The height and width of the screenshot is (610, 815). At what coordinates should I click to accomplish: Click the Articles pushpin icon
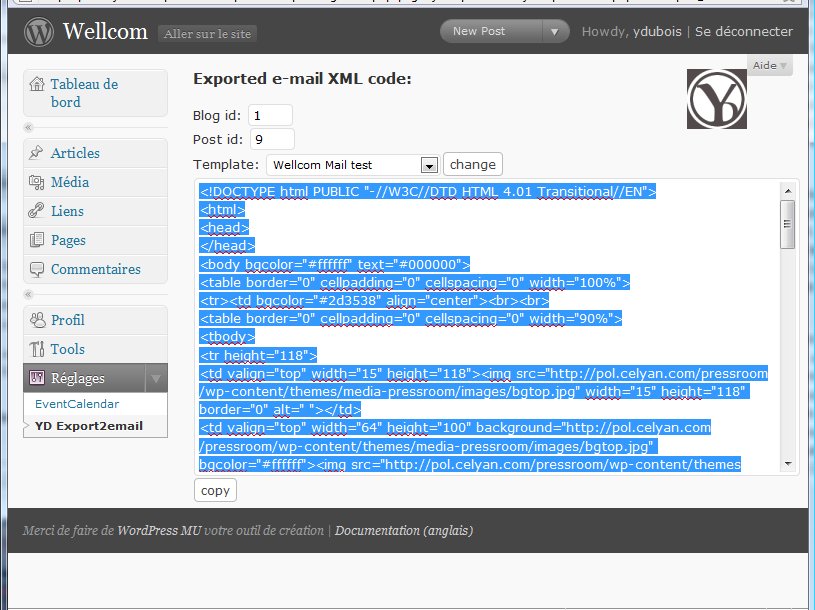pyautogui.click(x=36, y=153)
